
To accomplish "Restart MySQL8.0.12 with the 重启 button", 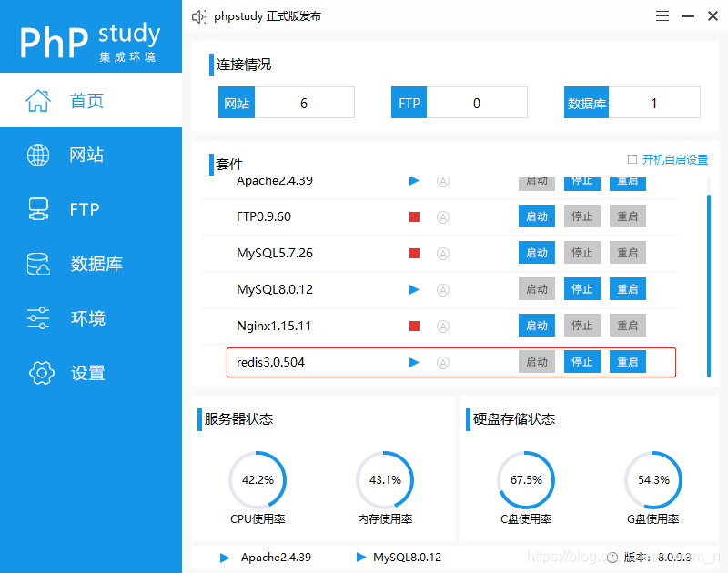I will click(x=628, y=289).
